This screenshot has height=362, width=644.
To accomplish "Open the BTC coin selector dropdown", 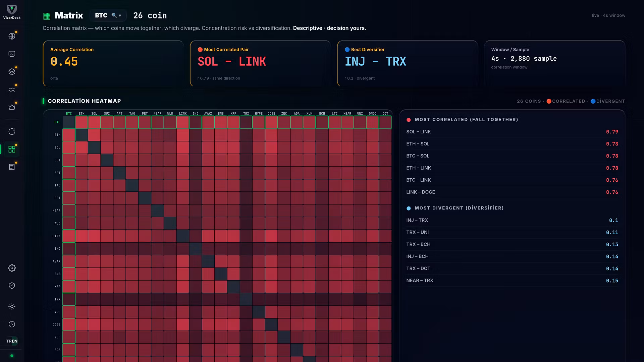I will pos(108,15).
